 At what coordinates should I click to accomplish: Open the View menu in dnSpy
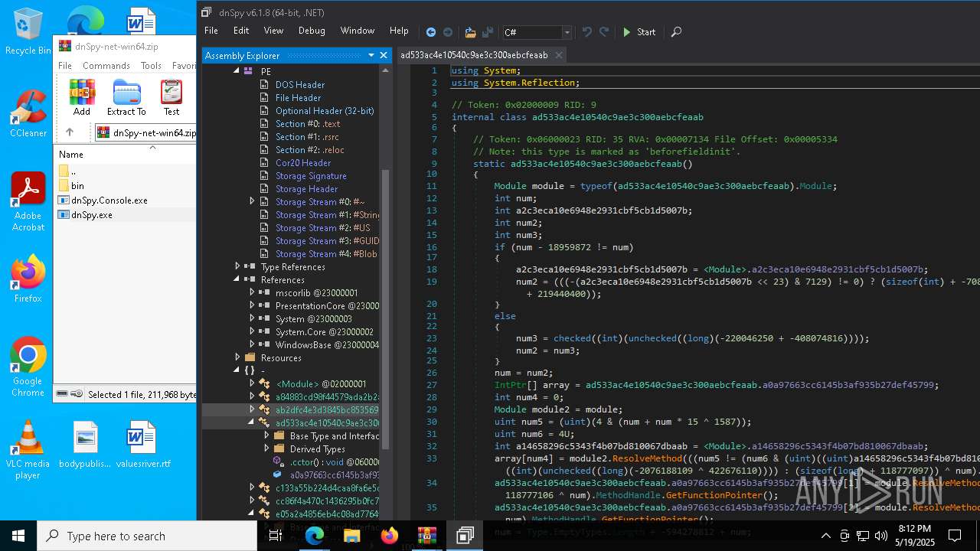pos(273,31)
